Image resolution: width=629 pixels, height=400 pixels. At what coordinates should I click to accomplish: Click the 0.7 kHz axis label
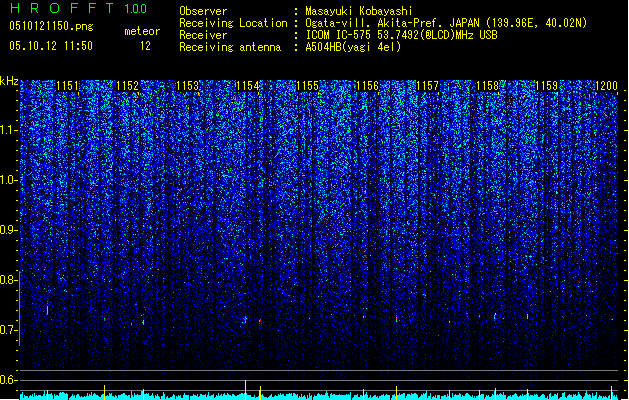click(x=9, y=330)
